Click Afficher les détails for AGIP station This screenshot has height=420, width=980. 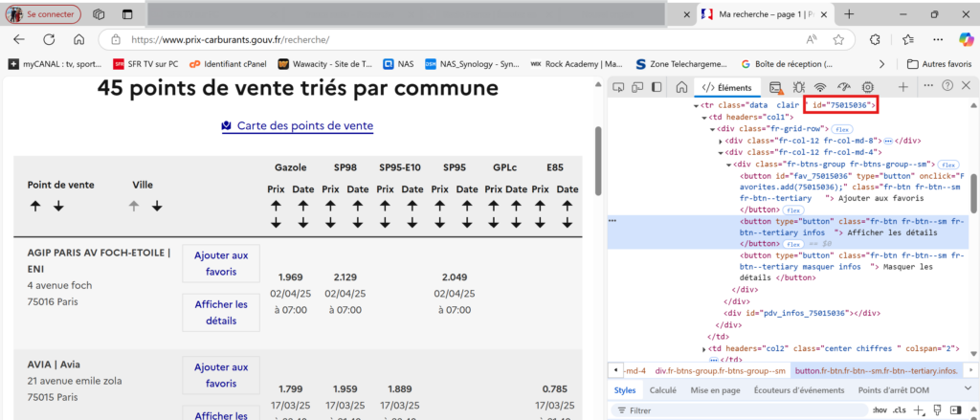click(221, 312)
